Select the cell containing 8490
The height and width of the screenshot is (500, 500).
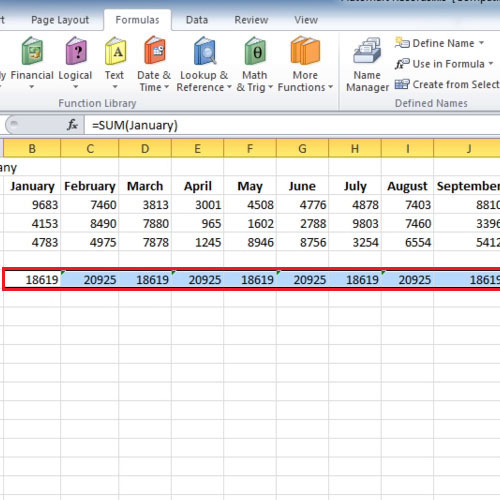coord(90,223)
